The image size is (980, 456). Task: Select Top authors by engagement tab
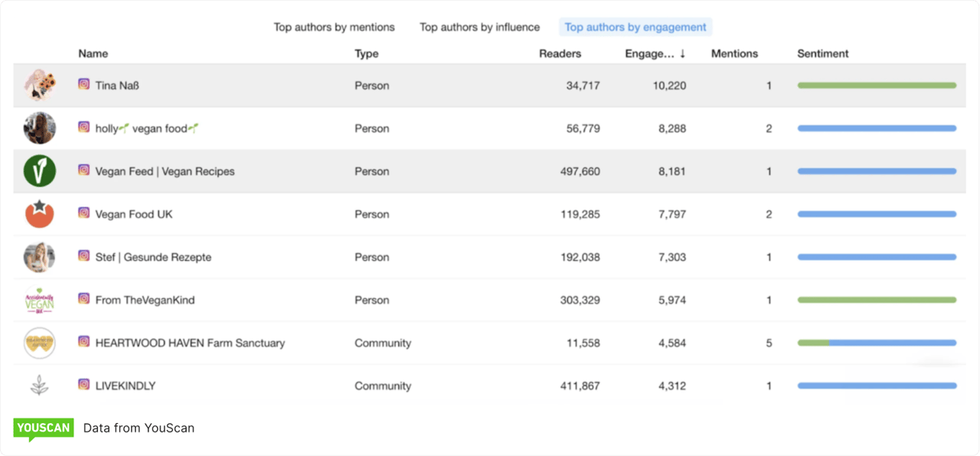click(x=635, y=28)
